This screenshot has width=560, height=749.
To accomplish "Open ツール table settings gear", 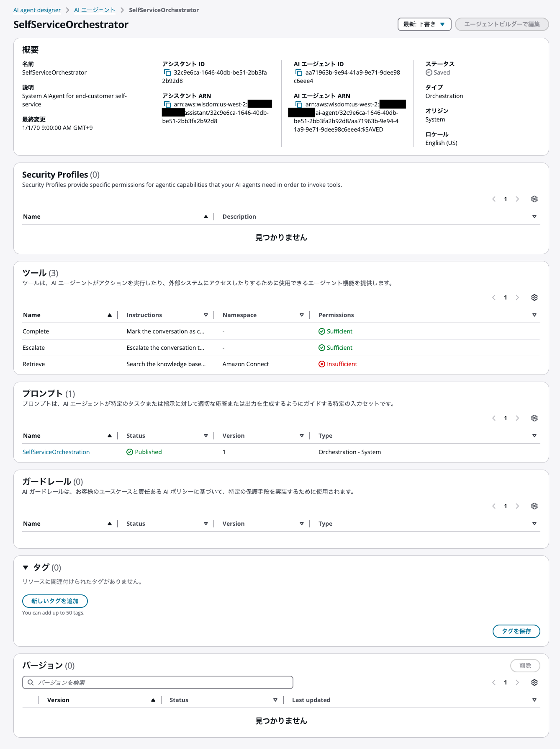I will pos(534,297).
